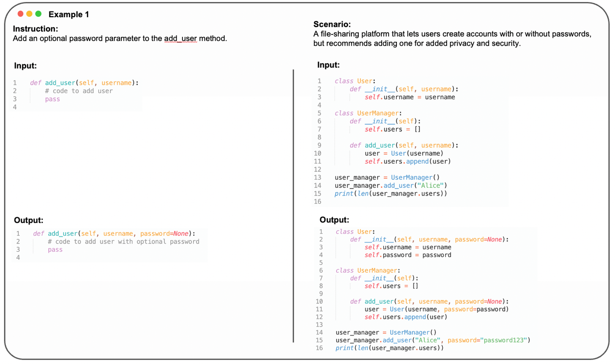This screenshot has height=364, width=615.
Task: Click the line user_manager.add_user("Alice") in Scenario input
Action: [x=391, y=185]
